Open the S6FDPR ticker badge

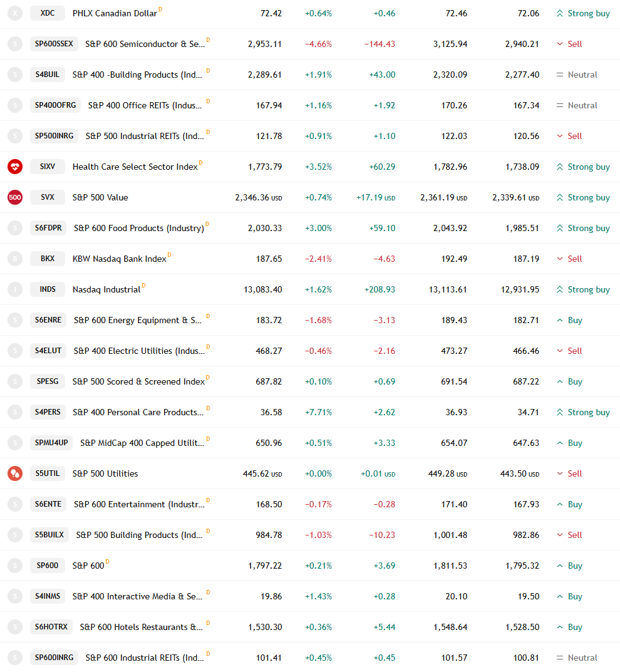[x=48, y=228]
